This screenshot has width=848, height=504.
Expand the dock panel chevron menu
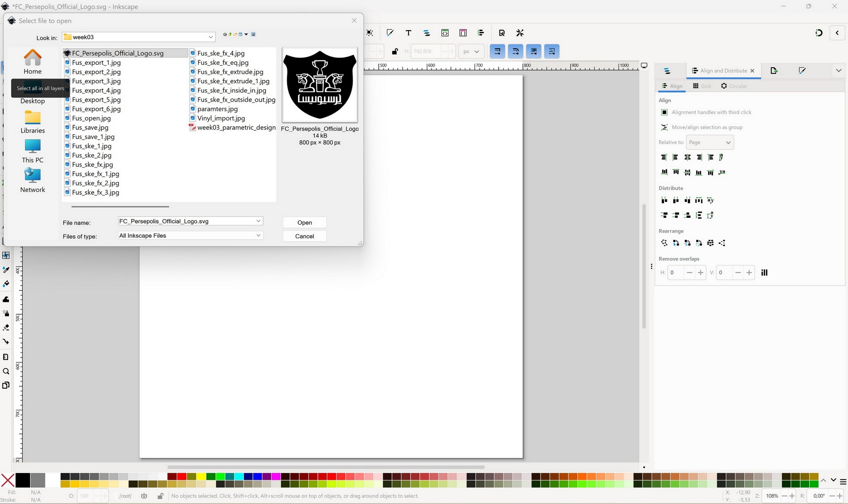pyautogui.click(x=838, y=71)
